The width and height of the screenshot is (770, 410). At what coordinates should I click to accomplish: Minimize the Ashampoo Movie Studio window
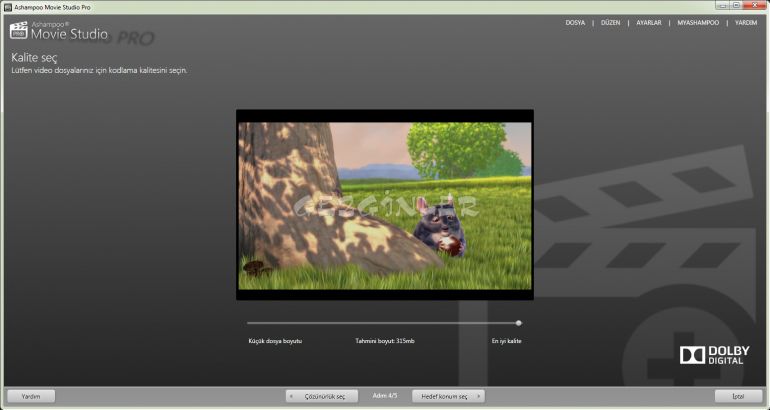coord(722,5)
